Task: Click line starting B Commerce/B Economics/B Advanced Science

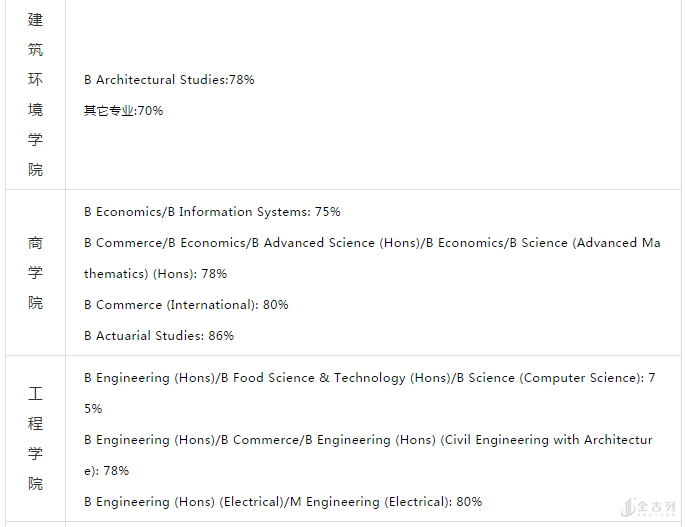Action: [372, 243]
